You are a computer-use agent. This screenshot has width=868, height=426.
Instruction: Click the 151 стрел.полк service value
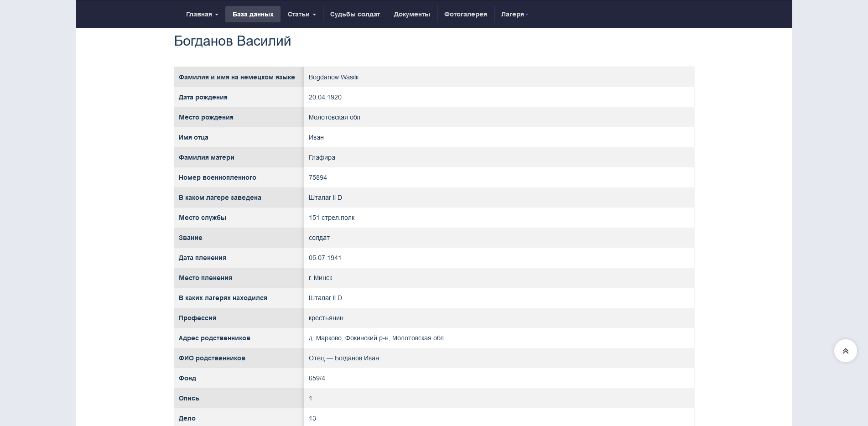331,218
